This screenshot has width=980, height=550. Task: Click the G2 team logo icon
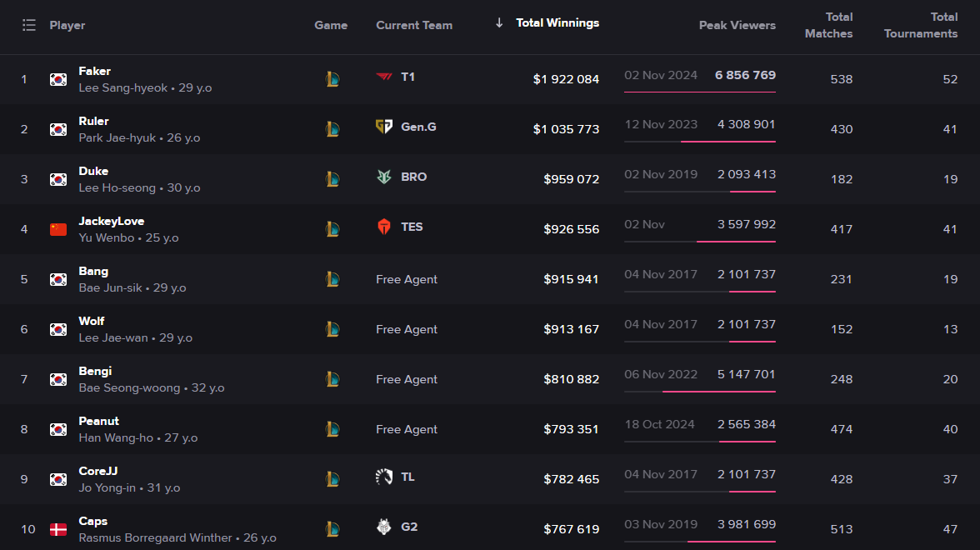pos(383,527)
